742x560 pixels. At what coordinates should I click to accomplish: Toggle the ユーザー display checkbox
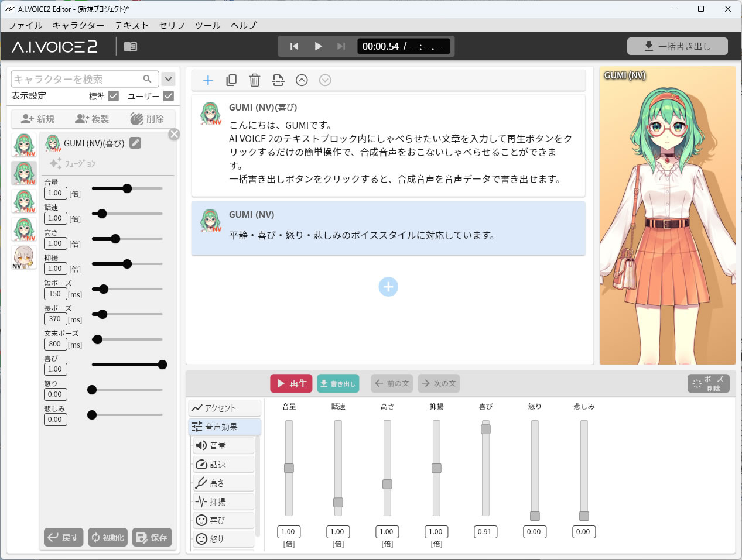click(169, 96)
